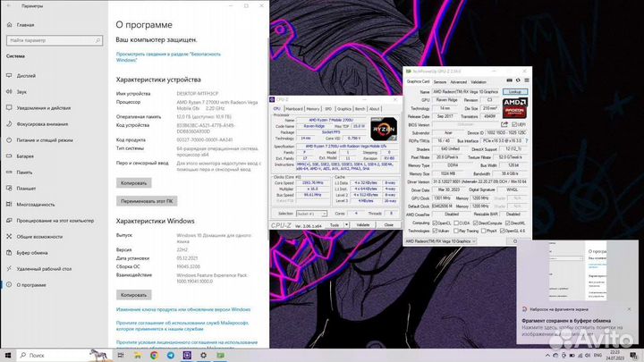Open Telegram from the taskbar
644x362 pixels.
tap(171, 356)
